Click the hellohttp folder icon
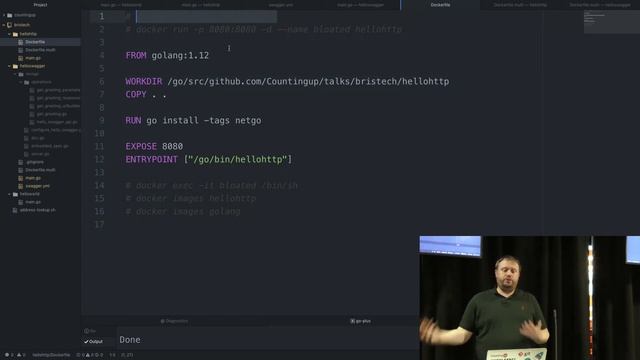This screenshot has width=640, height=360. click(x=15, y=34)
